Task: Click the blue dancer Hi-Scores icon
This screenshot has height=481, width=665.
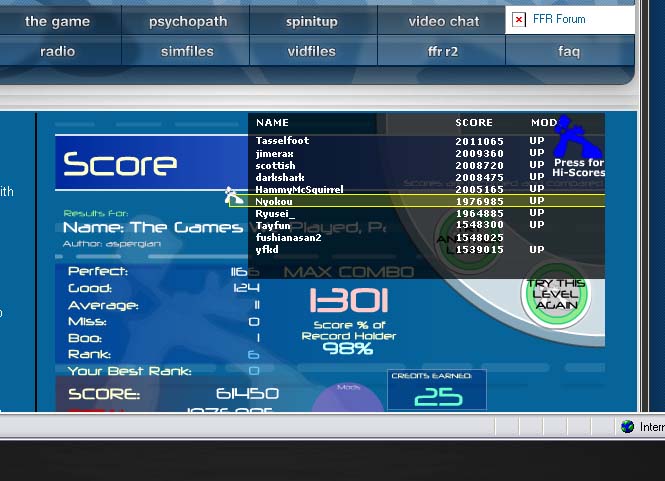Action: [578, 137]
